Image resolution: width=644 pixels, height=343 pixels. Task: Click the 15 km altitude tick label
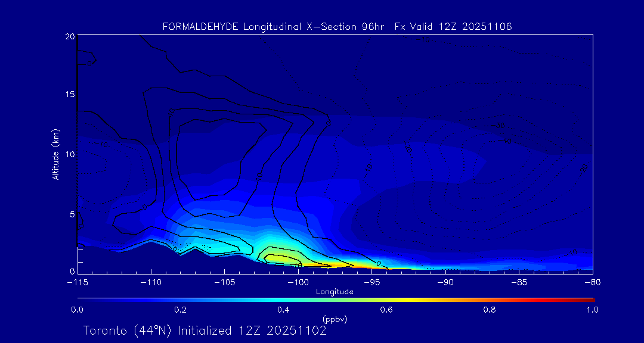(x=69, y=95)
